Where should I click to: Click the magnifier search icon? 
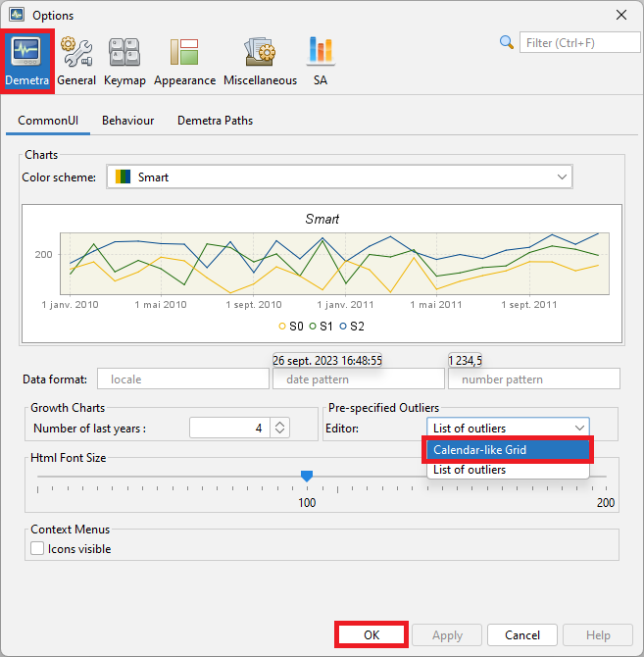click(x=507, y=42)
